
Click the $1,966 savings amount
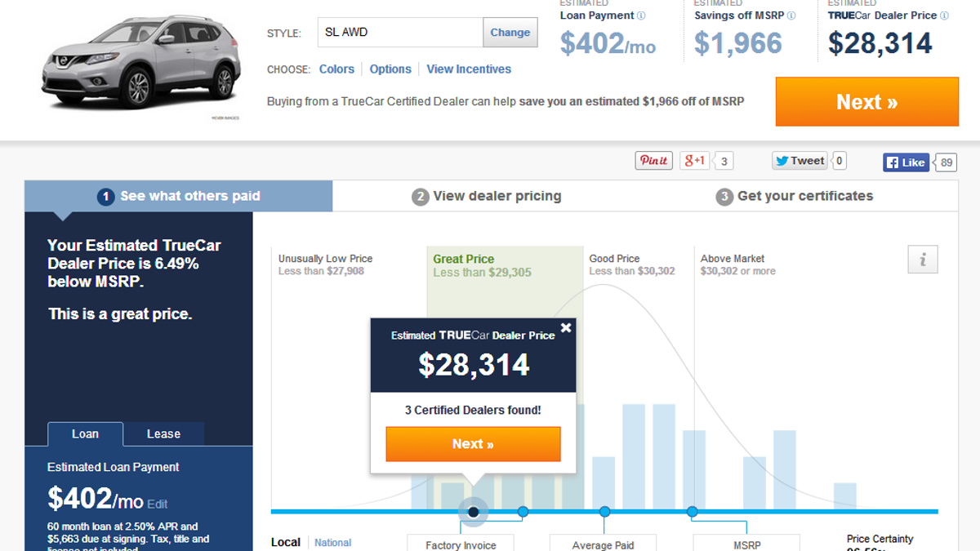[x=738, y=43]
